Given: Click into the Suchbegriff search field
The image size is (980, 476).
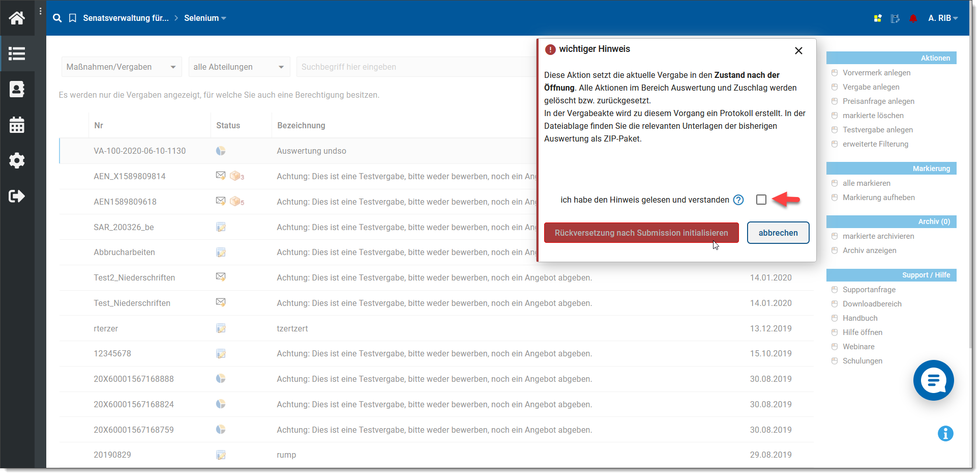Looking at the screenshot, I should coord(416,67).
